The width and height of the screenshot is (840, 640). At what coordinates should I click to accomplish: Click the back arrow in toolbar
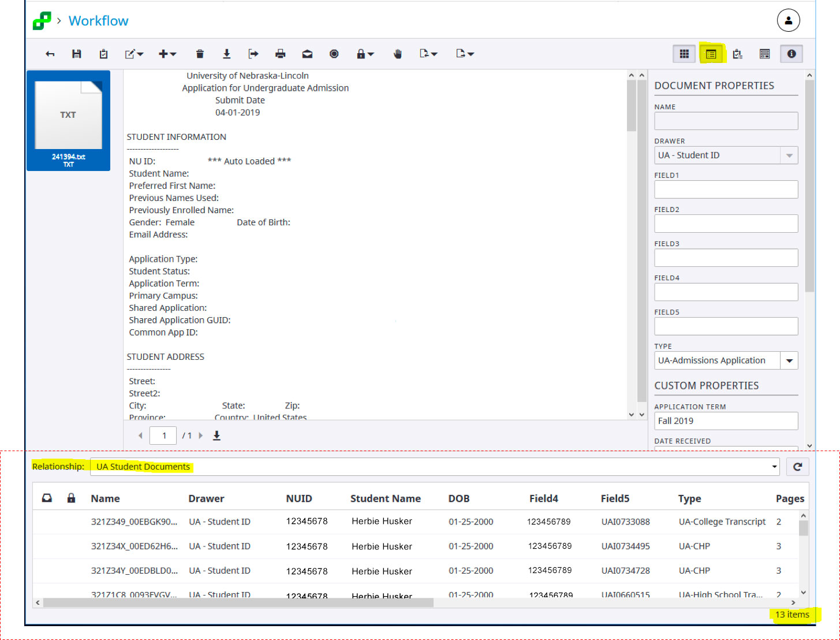pyautogui.click(x=50, y=54)
